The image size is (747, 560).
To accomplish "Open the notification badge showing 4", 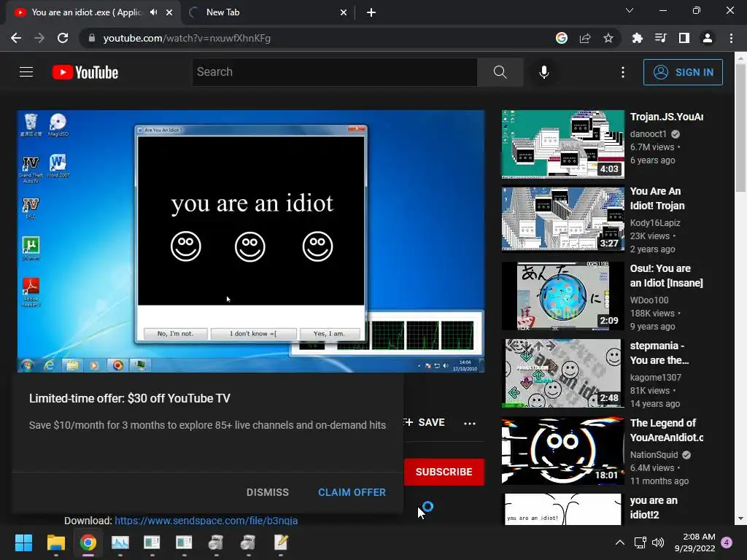I will point(727,542).
